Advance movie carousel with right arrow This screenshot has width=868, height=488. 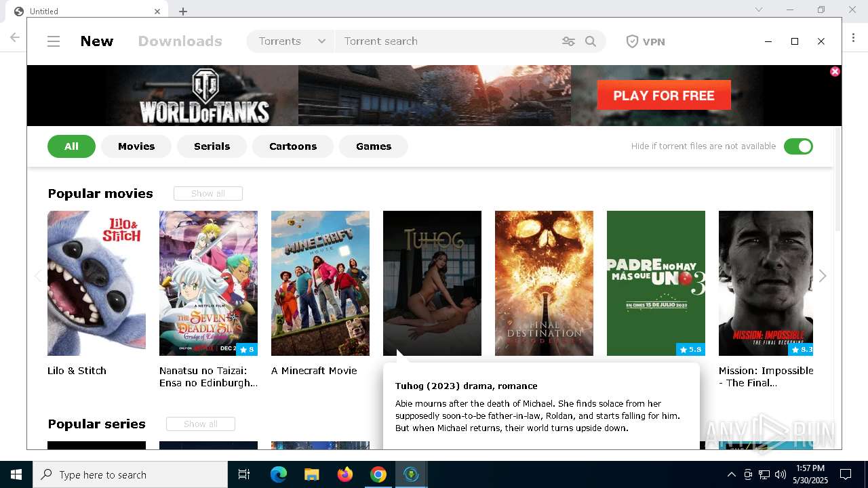pyautogui.click(x=823, y=276)
